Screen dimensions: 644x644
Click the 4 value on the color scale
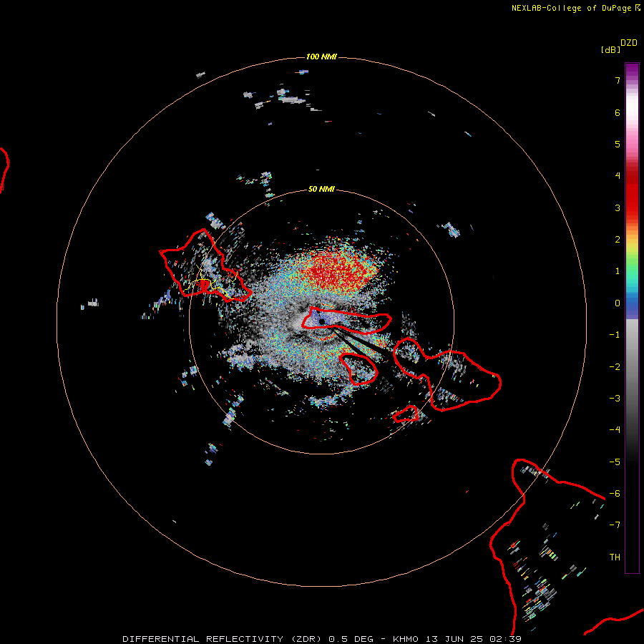(618, 176)
